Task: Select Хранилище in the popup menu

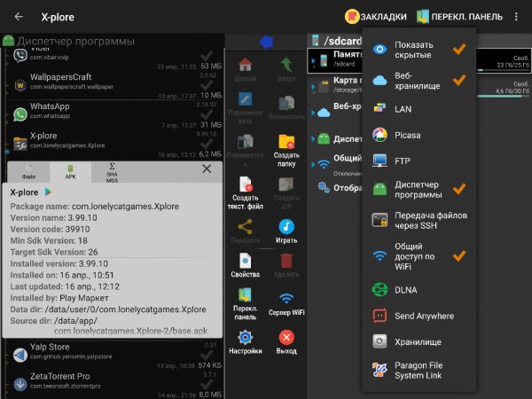Action: point(419,341)
